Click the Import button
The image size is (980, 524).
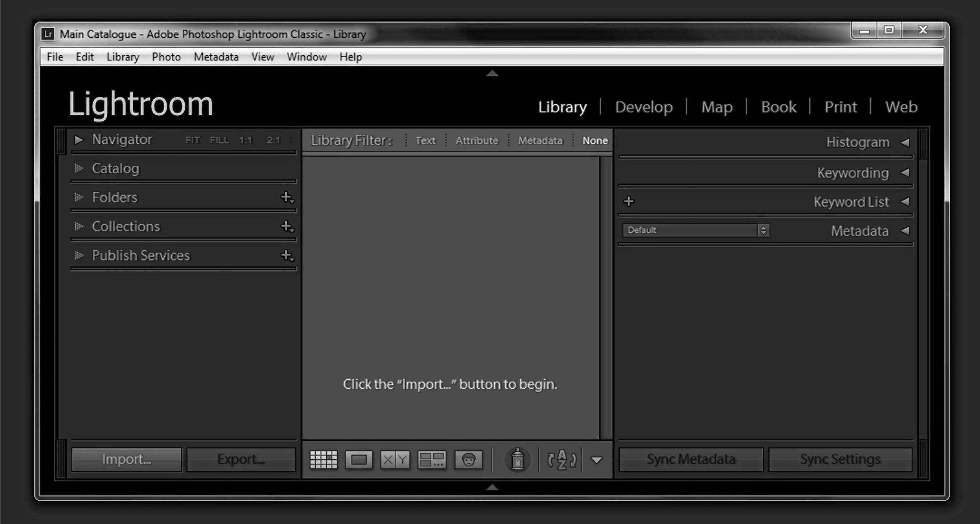coord(127,459)
